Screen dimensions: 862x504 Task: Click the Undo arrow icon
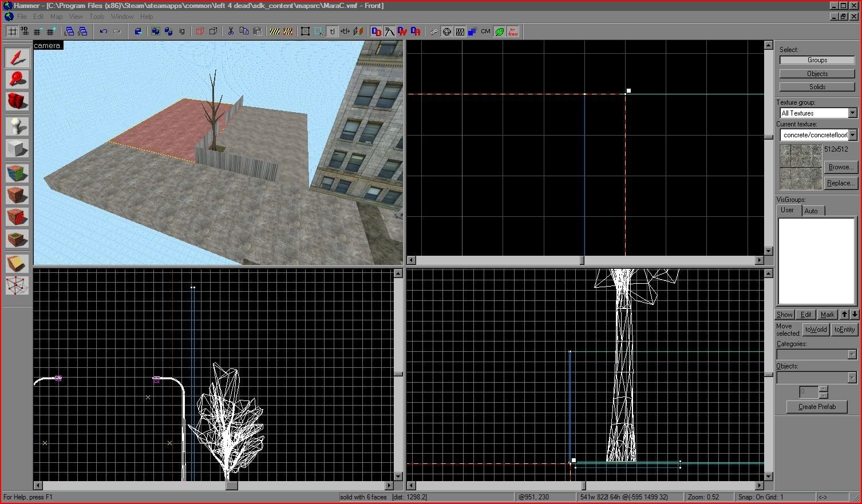click(x=104, y=31)
